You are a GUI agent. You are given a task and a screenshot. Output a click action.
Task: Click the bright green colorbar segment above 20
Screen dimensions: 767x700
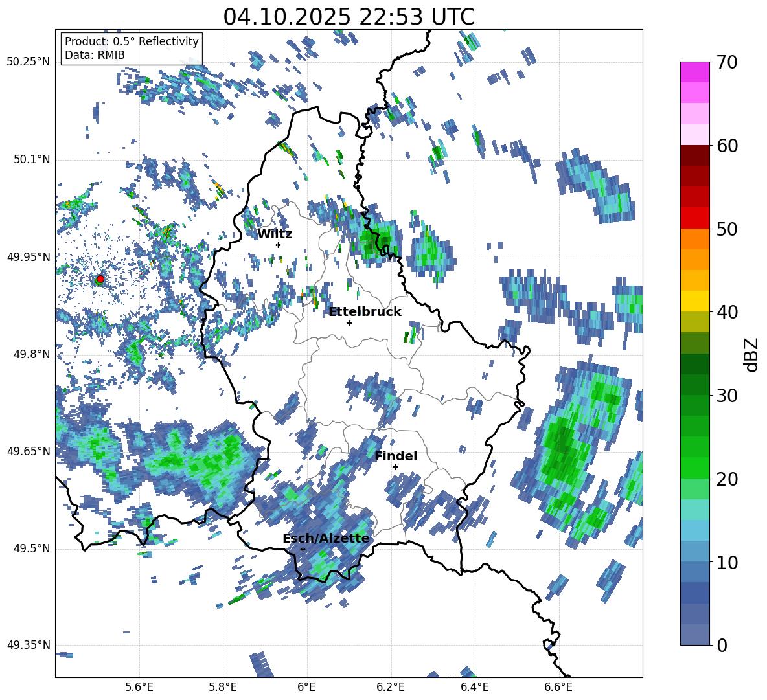[x=694, y=468]
